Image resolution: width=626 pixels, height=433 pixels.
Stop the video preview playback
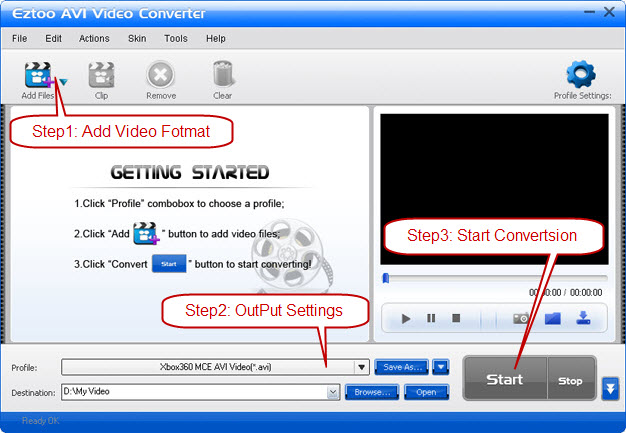coord(456,318)
